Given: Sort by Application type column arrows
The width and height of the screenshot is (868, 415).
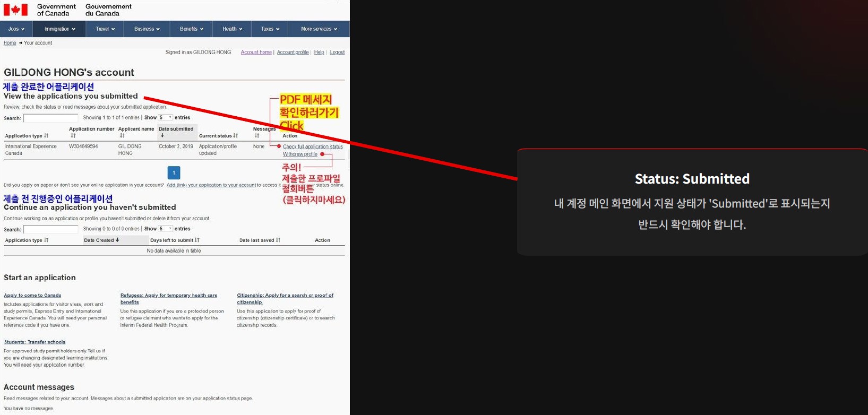Looking at the screenshot, I should coord(46,136).
